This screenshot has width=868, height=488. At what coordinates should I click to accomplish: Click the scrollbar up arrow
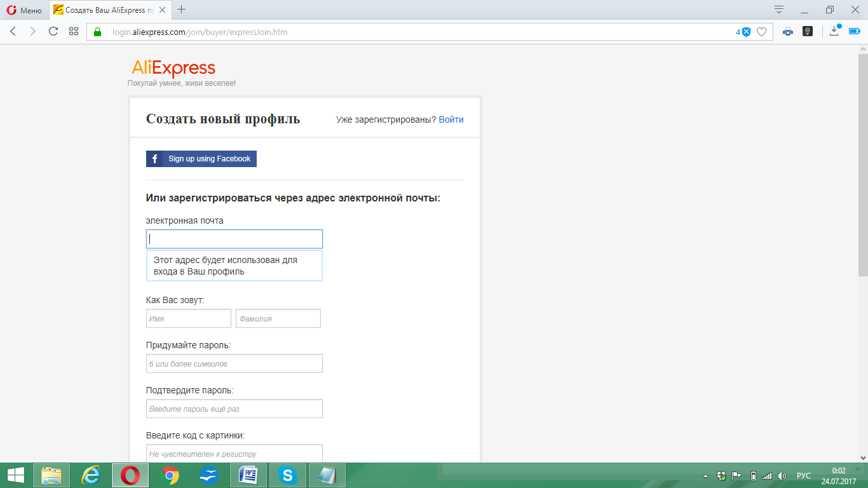click(x=863, y=49)
